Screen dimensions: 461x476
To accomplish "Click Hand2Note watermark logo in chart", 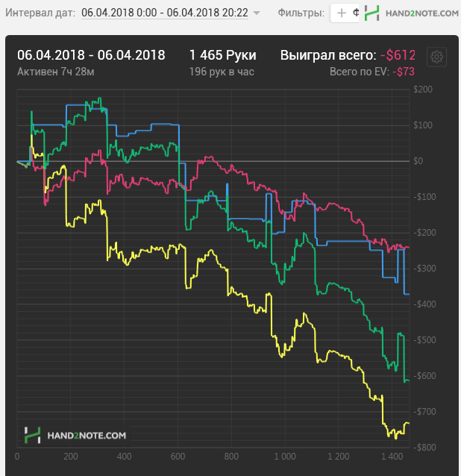I will pos(32,435).
